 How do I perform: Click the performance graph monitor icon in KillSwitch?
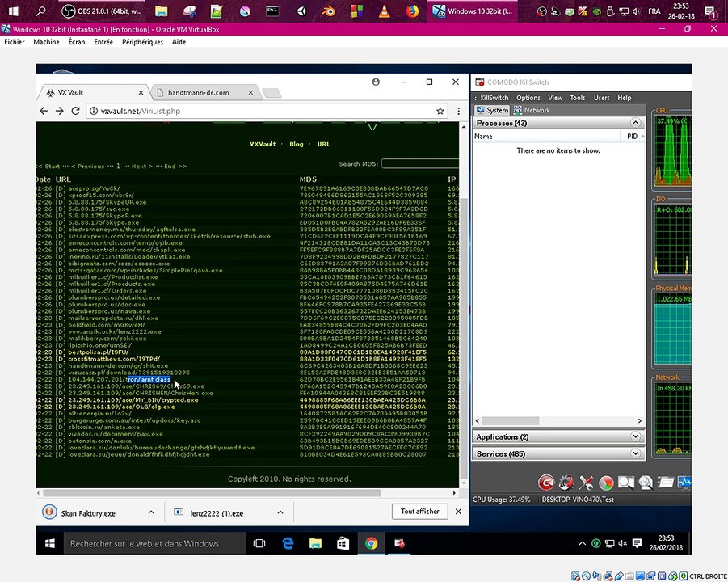(x=684, y=483)
